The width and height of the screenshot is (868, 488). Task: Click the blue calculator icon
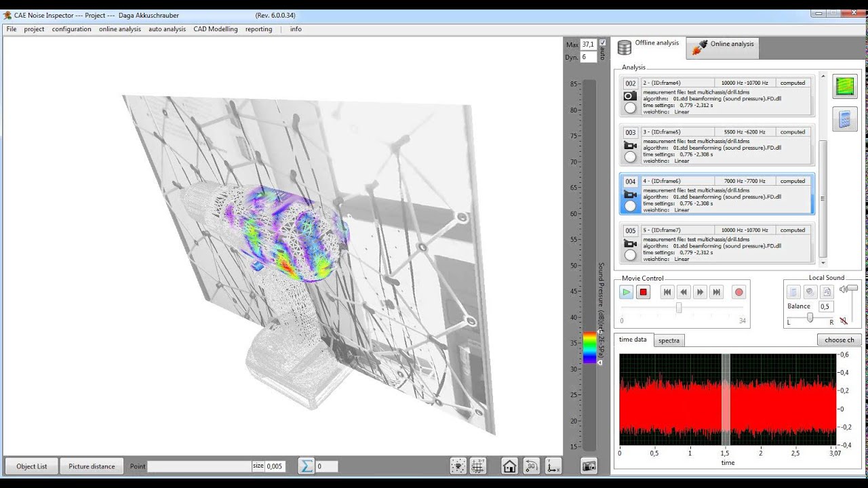click(845, 119)
